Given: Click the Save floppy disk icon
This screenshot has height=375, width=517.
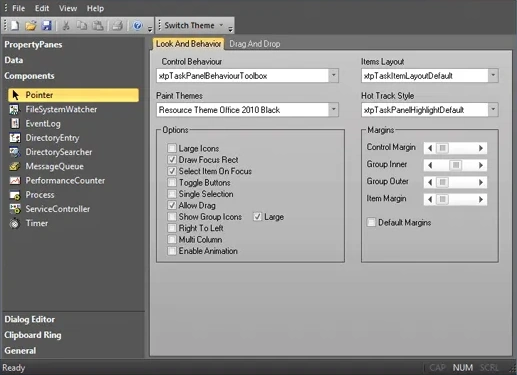Looking at the screenshot, I should coord(46,26).
